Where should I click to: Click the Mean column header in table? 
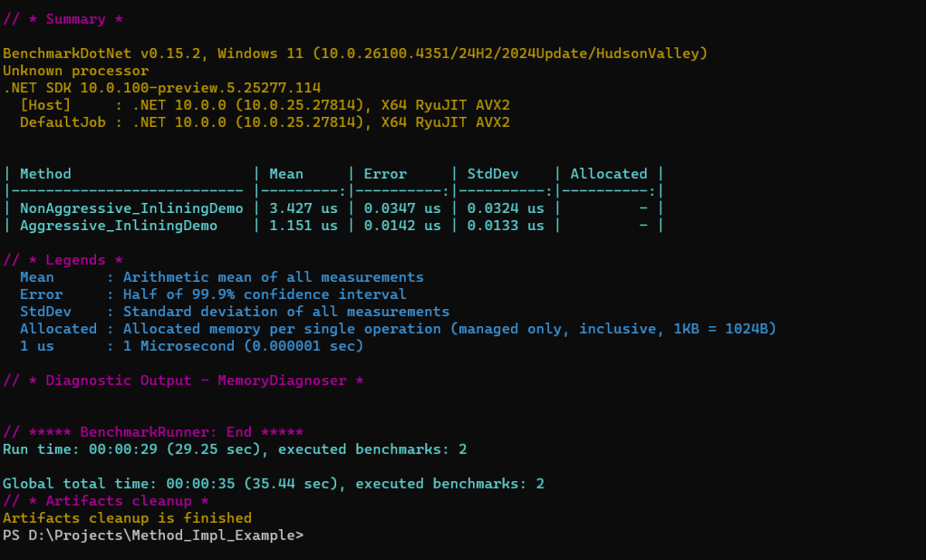click(x=286, y=174)
